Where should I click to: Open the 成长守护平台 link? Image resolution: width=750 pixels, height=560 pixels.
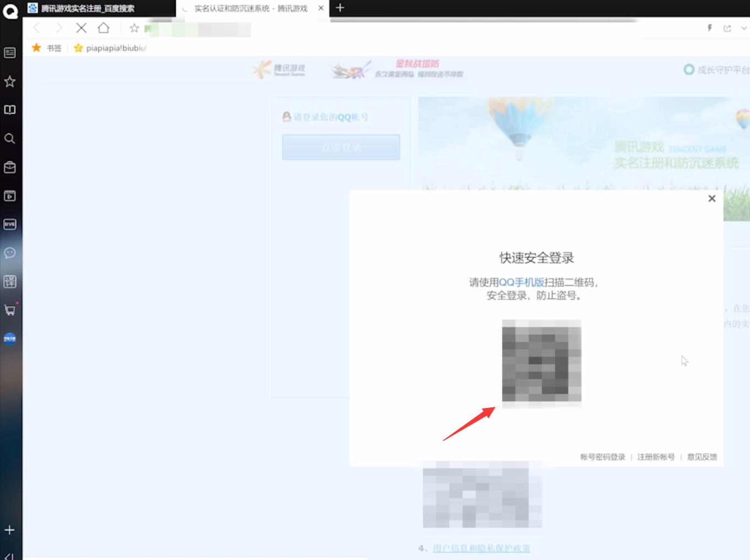click(x=716, y=70)
